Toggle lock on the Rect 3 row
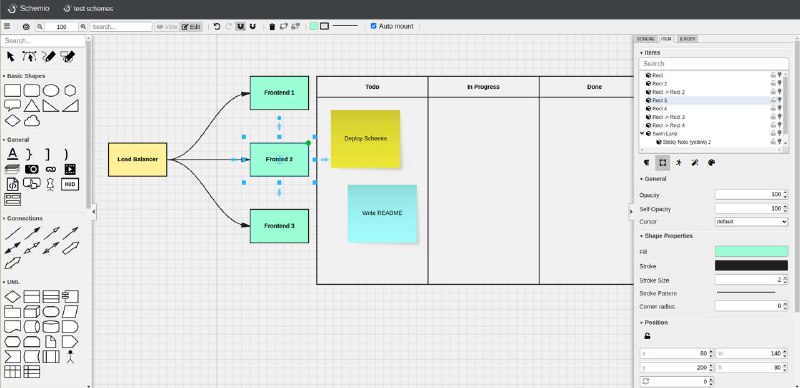This screenshot has width=800, height=388. click(773, 101)
